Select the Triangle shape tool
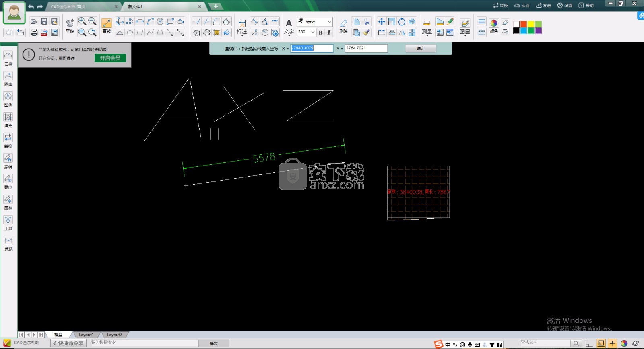644x349 pixels. click(120, 33)
